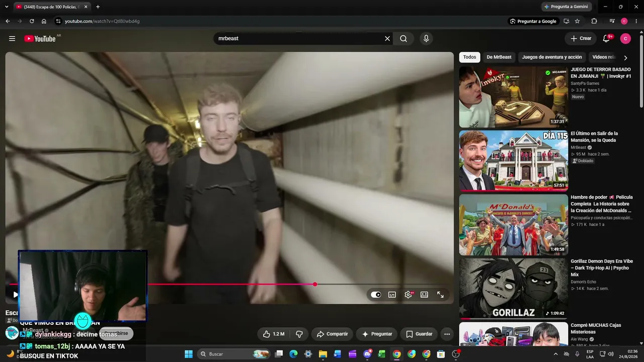Open 'Compré MUCHAS Cajas Misteriosas' title

click(596, 328)
